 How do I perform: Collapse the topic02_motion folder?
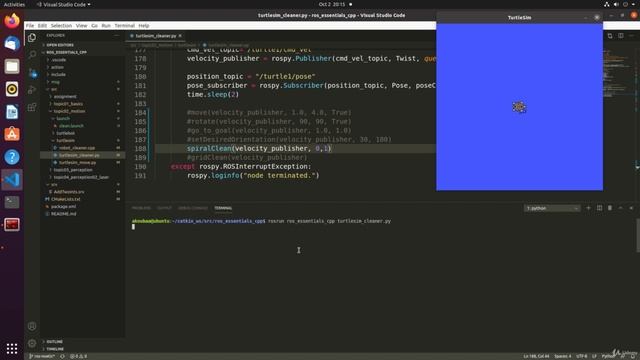(x=69, y=111)
